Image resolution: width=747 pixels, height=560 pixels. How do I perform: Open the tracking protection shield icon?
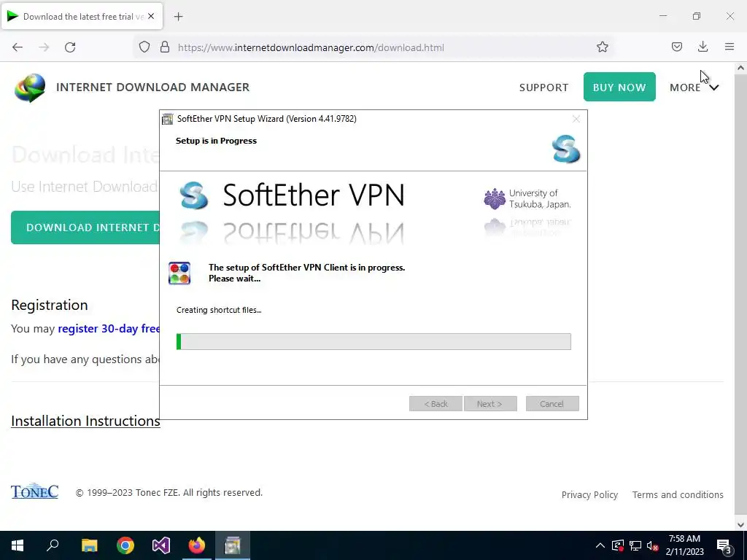144,47
